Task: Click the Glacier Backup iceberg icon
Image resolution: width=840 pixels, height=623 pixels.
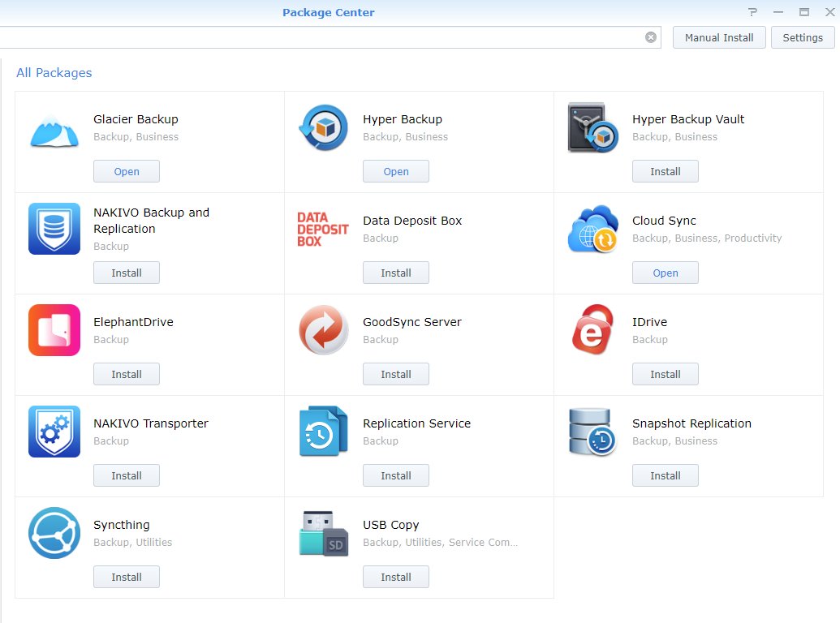Action: point(54,131)
